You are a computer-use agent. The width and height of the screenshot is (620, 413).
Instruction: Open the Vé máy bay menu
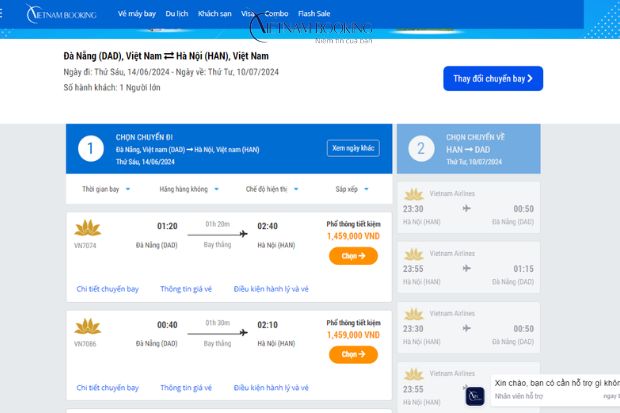click(x=137, y=13)
